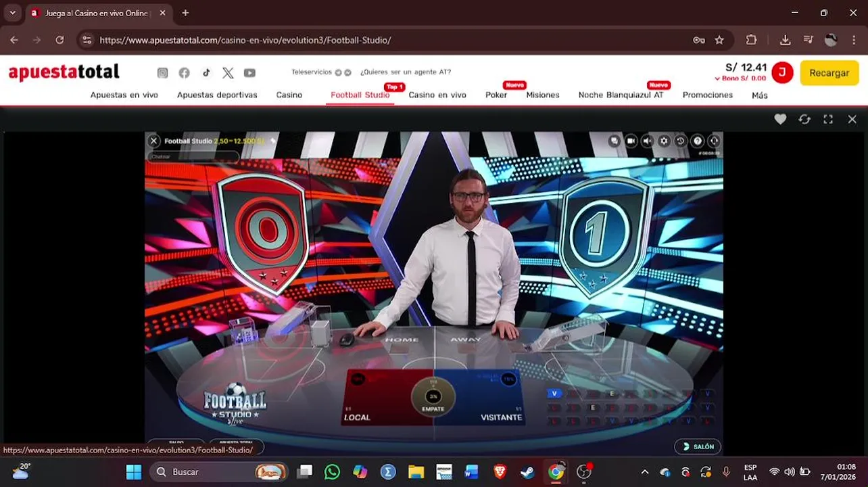Add game to favorites heart icon
Viewport: 868px width, 487px height.
pos(780,119)
